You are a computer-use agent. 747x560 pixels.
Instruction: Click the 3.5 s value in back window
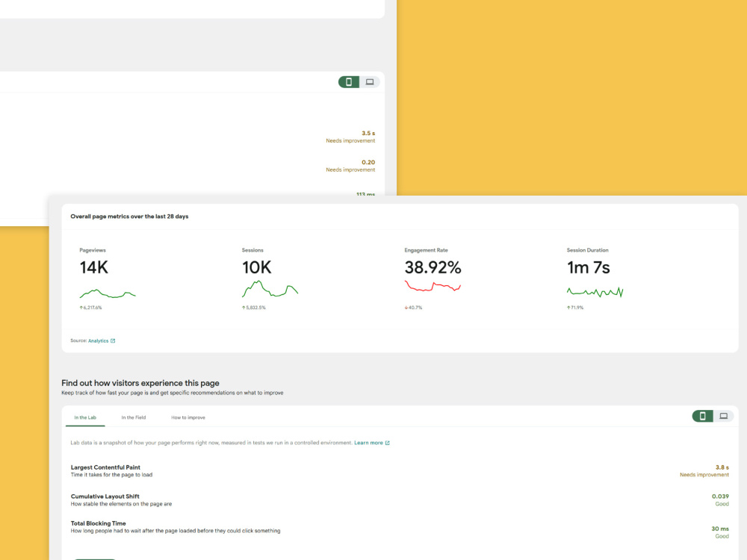pyautogui.click(x=368, y=134)
